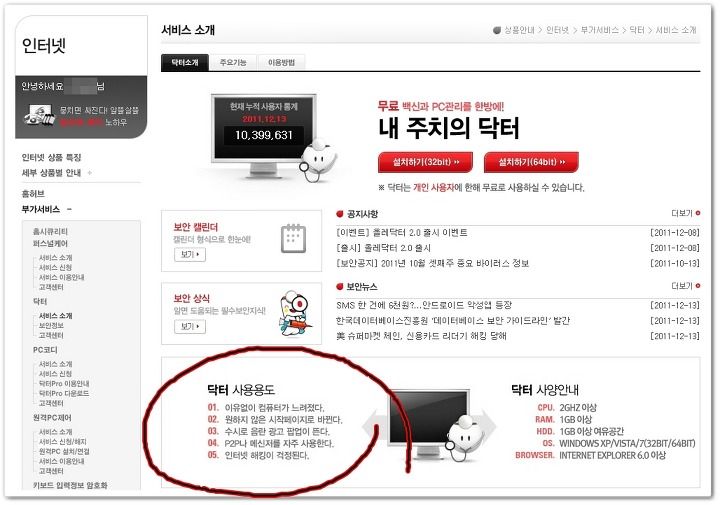Screen dimensions: 720x505
Task: Switch to the 이용방법 tab
Action: [281, 62]
